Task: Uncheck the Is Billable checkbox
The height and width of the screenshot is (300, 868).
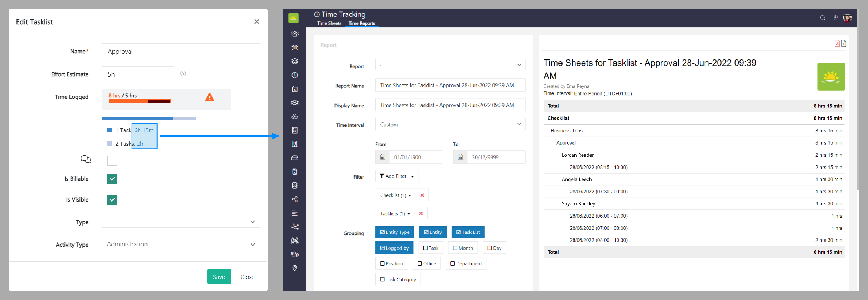Action: 112,179
